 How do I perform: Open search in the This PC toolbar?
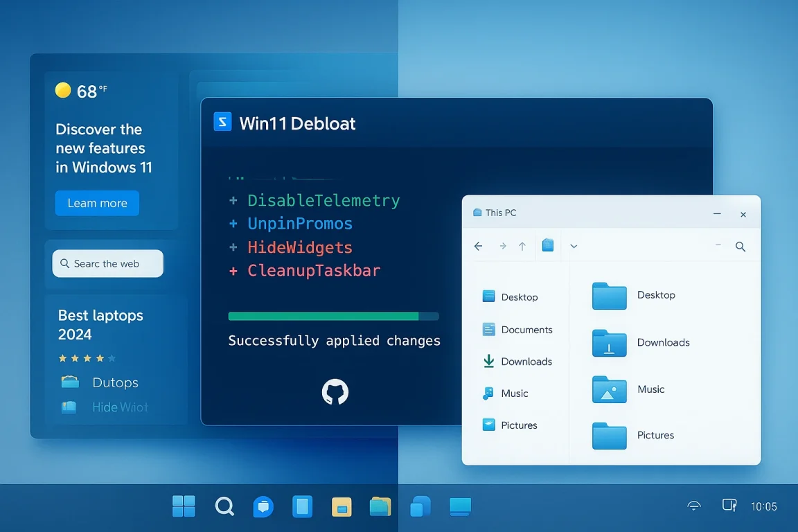tap(740, 246)
